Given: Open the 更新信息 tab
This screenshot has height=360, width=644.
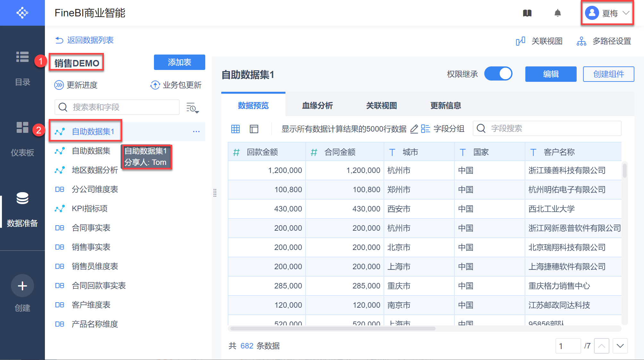Looking at the screenshot, I should tap(445, 106).
